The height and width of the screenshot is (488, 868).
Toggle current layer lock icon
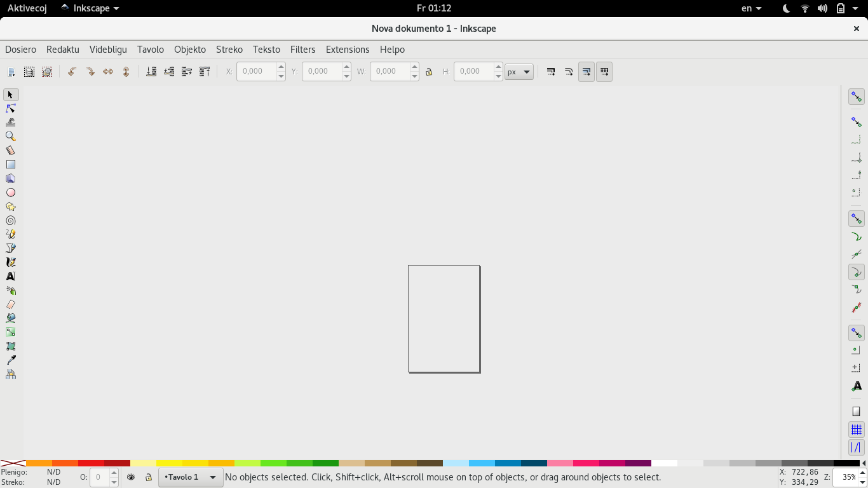148,477
